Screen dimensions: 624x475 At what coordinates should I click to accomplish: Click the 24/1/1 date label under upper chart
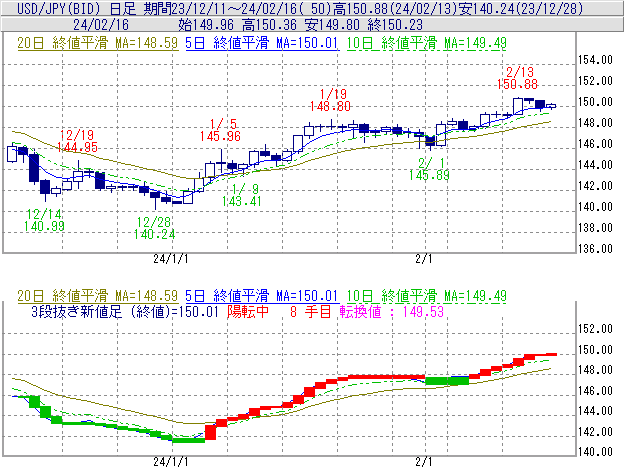[x=171, y=259]
